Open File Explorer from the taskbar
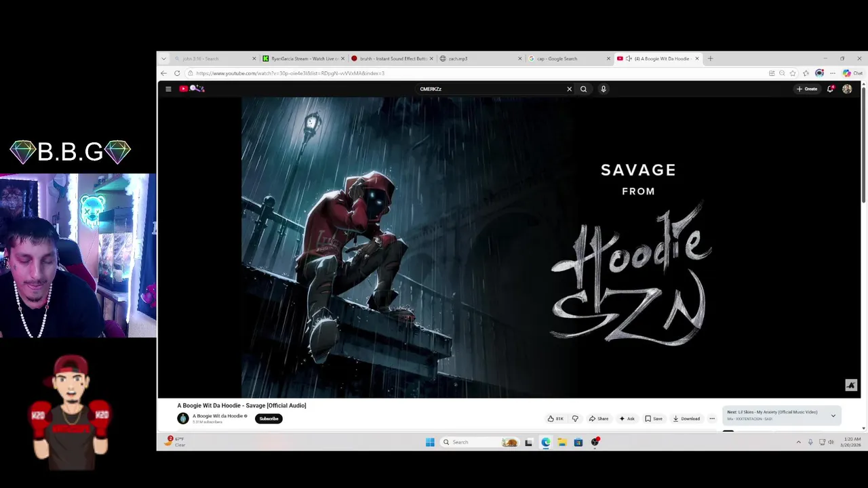The height and width of the screenshot is (488, 868). (x=562, y=443)
